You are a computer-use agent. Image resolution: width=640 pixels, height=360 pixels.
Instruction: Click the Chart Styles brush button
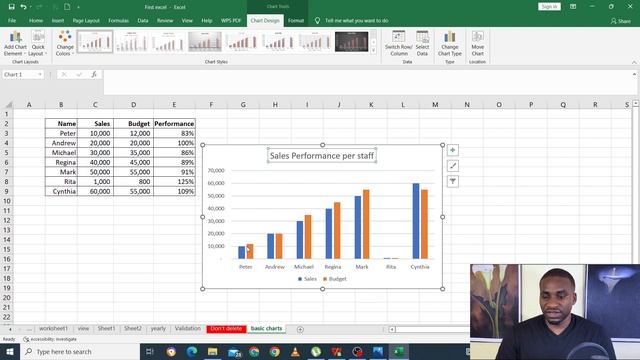(453, 166)
